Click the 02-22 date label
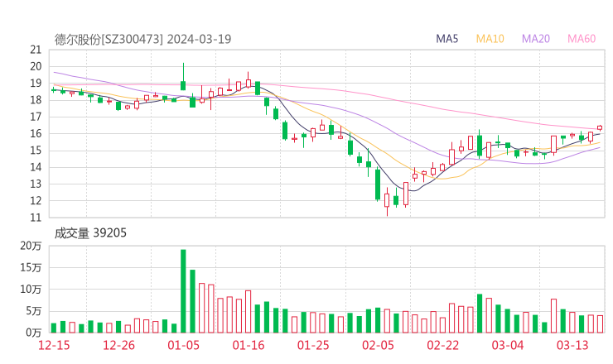 pyautogui.click(x=442, y=345)
